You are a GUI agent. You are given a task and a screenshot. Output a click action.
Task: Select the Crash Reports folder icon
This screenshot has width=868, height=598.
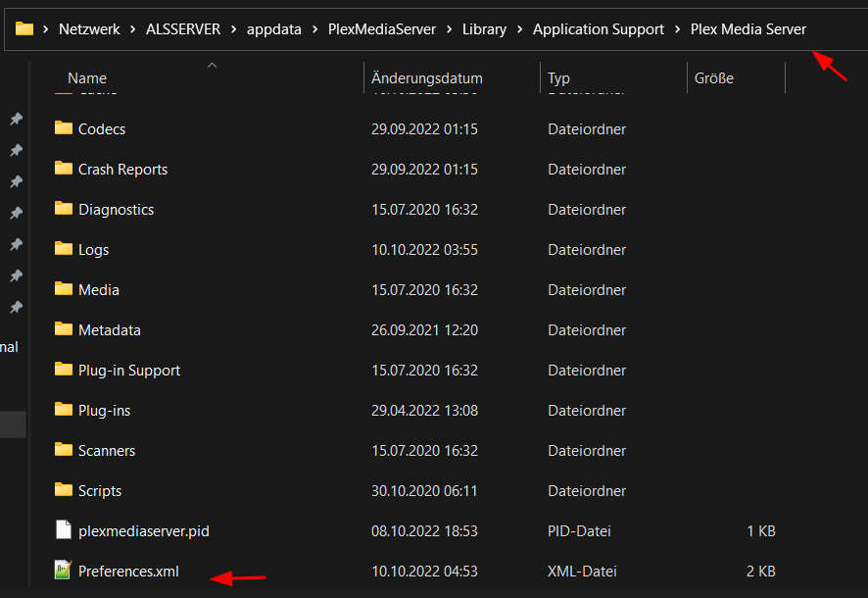click(x=64, y=169)
